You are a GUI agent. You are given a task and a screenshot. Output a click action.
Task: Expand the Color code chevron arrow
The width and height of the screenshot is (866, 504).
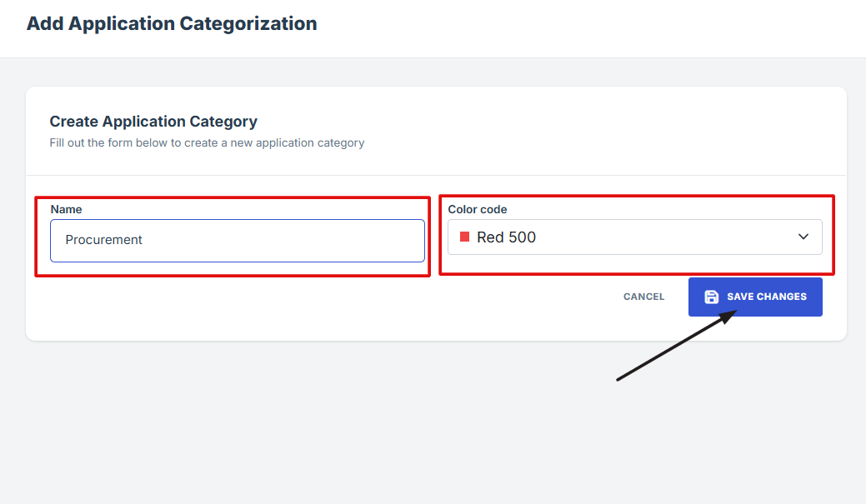click(x=803, y=237)
